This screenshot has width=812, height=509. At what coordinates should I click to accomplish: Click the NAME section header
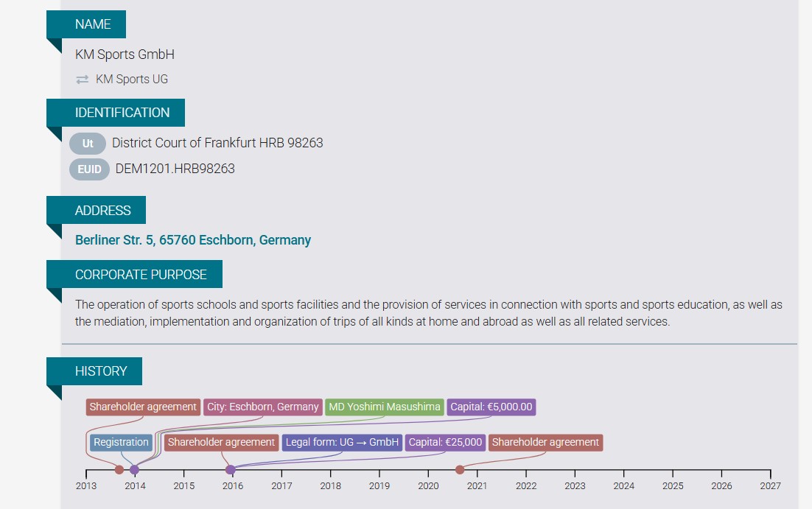93,24
